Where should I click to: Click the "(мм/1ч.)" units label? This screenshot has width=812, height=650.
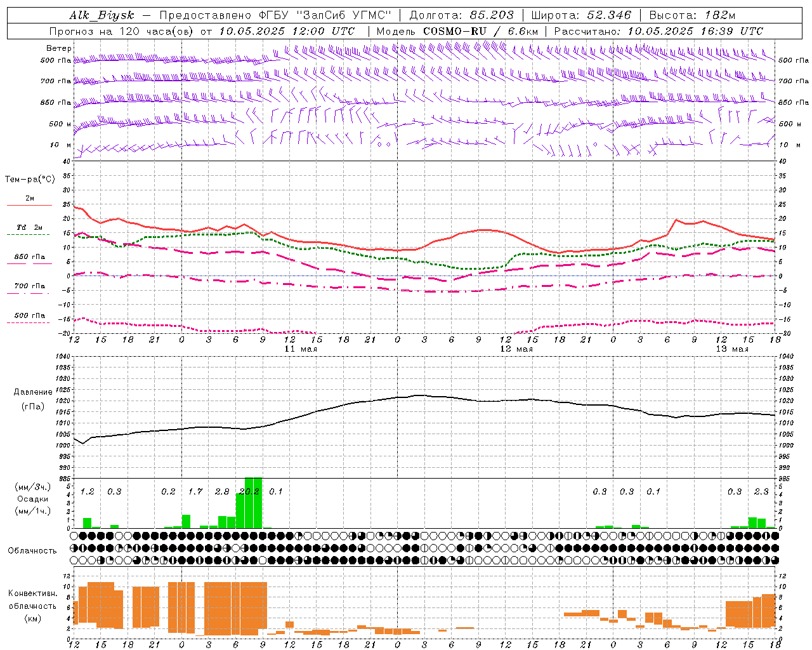pyautogui.click(x=33, y=511)
